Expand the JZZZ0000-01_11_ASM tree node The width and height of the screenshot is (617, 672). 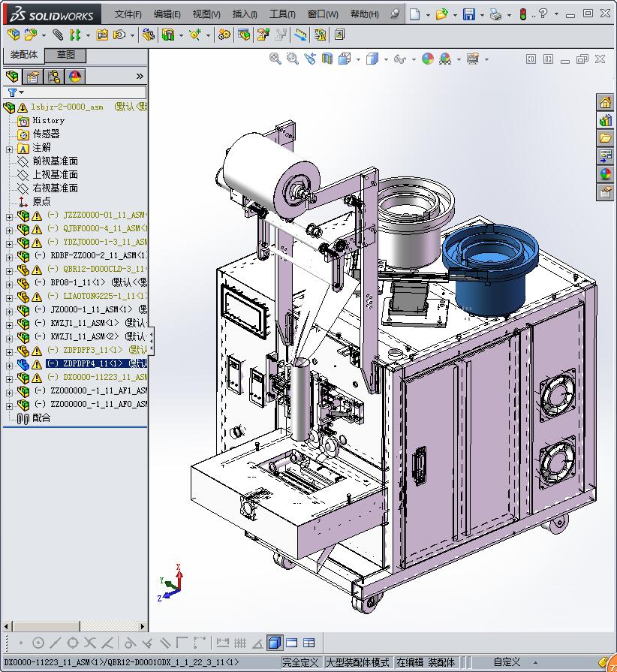(10, 217)
